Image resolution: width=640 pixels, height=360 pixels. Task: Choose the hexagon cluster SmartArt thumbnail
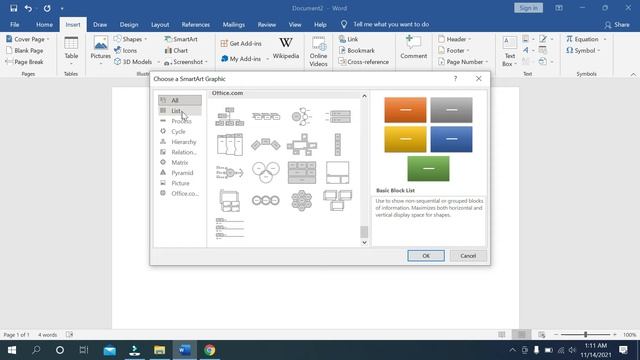(302, 200)
